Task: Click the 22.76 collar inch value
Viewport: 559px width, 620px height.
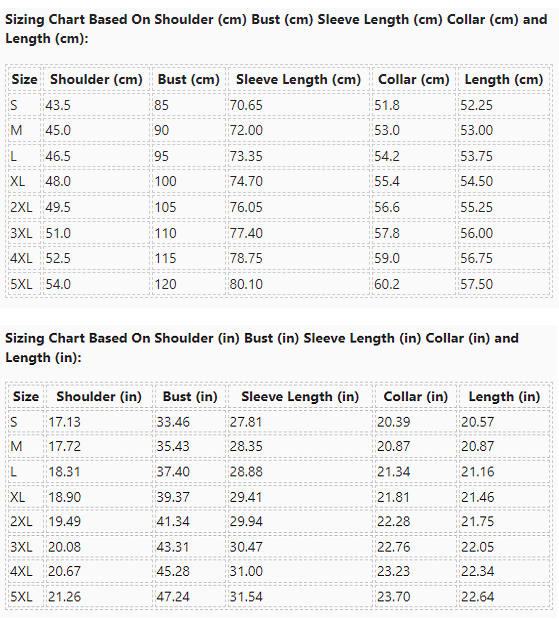Action: pos(394,547)
